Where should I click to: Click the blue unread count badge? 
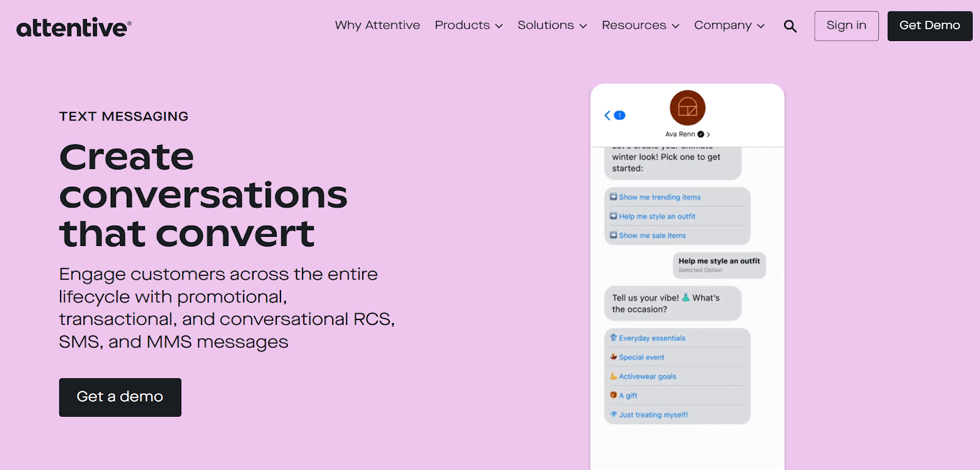[619, 115]
